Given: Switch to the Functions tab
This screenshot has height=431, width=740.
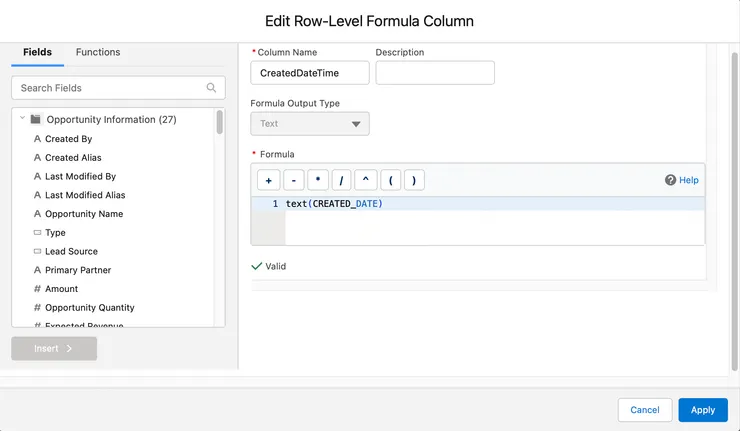Looking at the screenshot, I should [98, 52].
